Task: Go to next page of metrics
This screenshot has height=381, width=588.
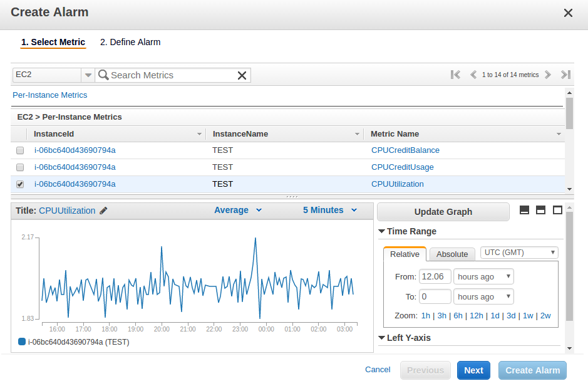Action: point(548,75)
